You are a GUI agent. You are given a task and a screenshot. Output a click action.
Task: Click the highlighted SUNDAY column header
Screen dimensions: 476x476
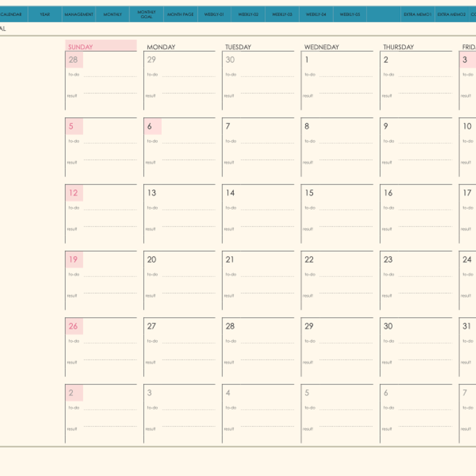pyautogui.click(x=101, y=45)
